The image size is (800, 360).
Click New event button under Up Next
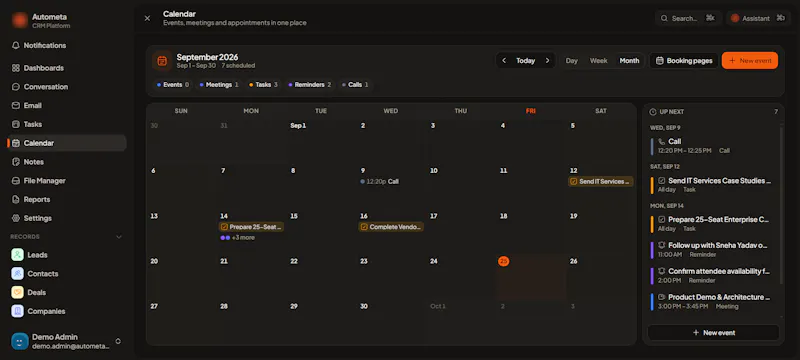(713, 333)
